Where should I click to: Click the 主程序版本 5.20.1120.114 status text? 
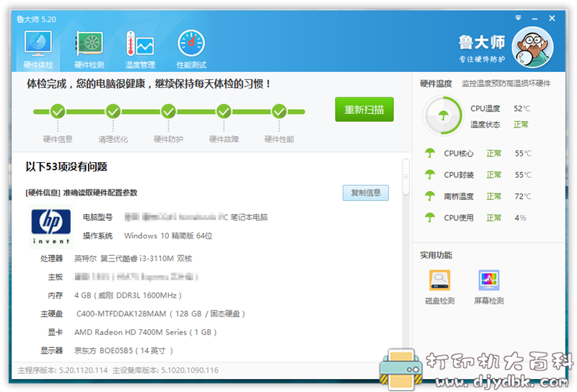pos(63,370)
